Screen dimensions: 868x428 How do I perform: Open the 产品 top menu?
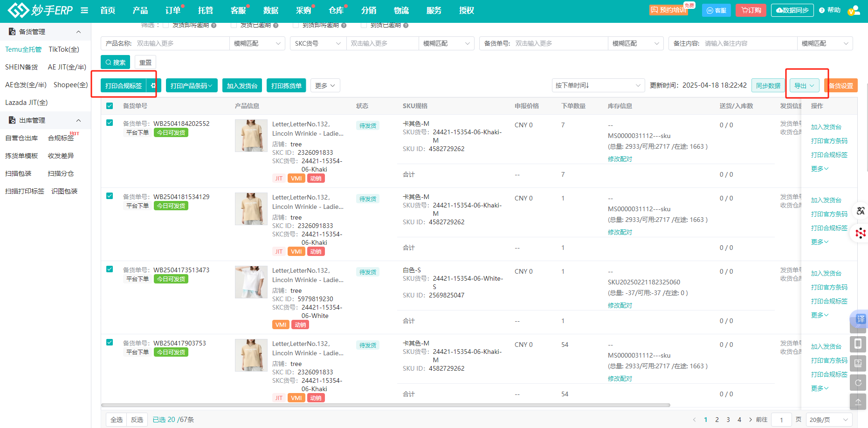pyautogui.click(x=140, y=10)
